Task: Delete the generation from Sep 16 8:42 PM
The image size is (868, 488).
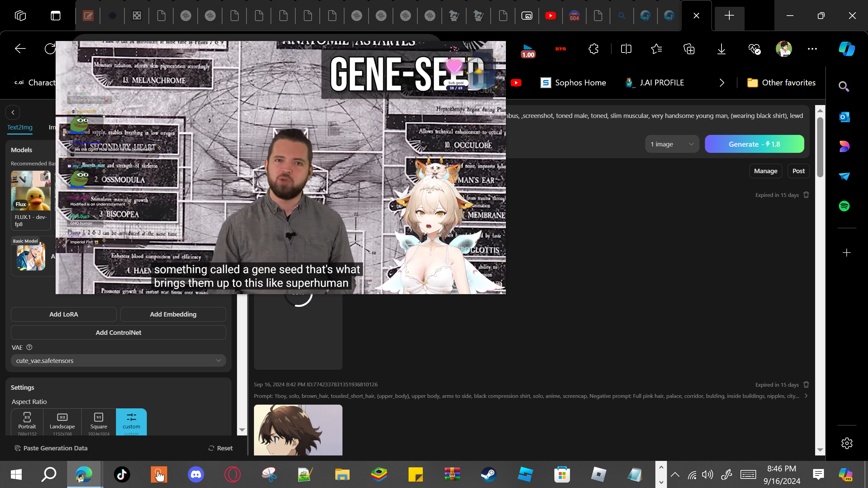Action: click(x=806, y=385)
